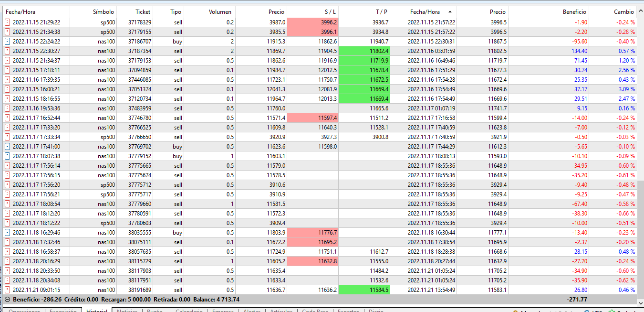Select the sell icon of ticket 37746780
This screenshot has width=644, height=312.
[x=7, y=118]
